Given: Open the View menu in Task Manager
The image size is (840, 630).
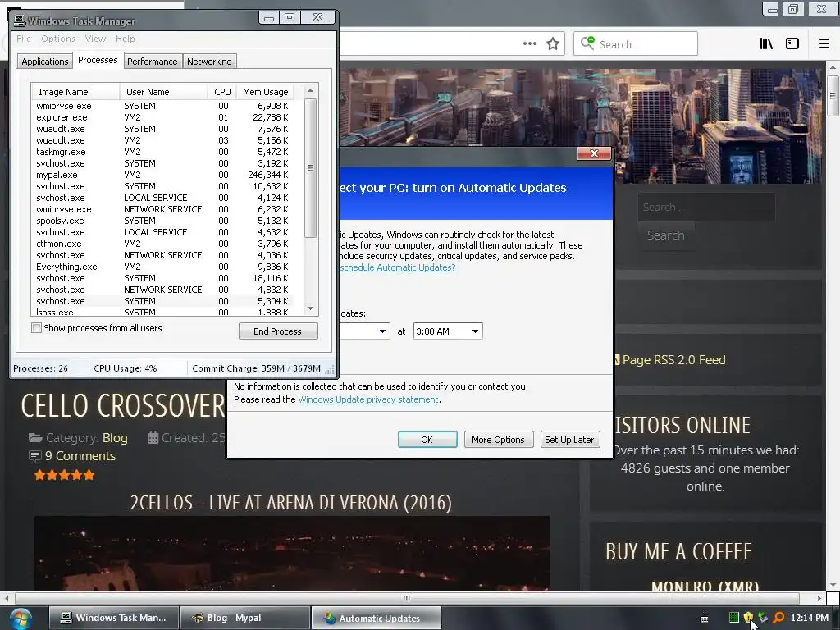Looking at the screenshot, I should [95, 39].
